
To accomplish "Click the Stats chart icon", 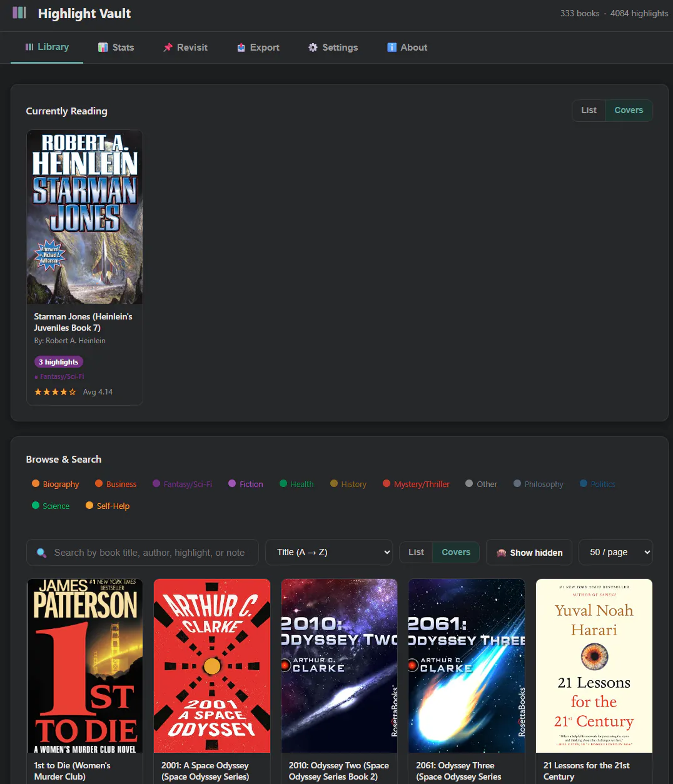I will click(103, 48).
